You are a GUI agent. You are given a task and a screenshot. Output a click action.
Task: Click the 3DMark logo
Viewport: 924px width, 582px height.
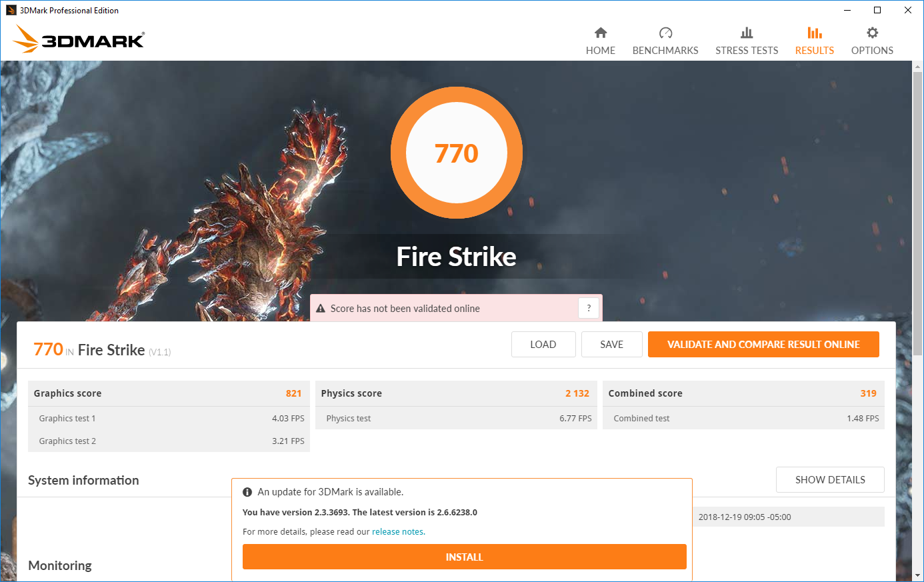pos(79,39)
